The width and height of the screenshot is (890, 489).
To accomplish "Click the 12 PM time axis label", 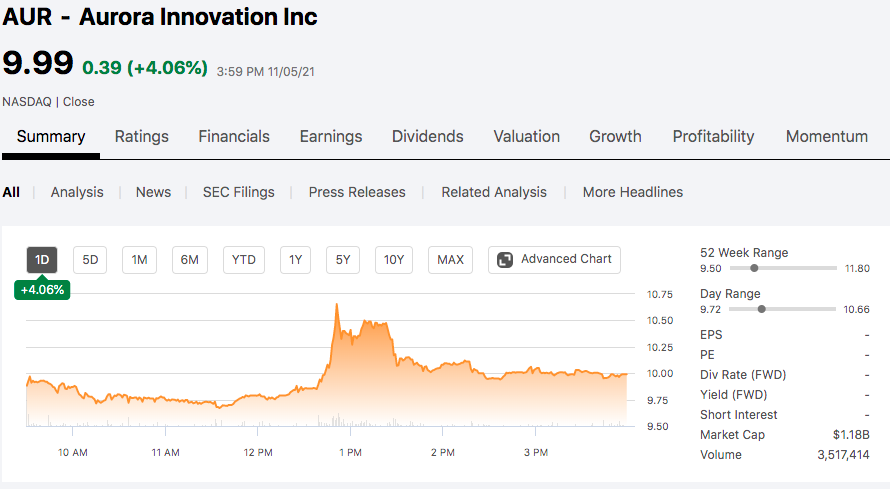I will tap(258, 453).
